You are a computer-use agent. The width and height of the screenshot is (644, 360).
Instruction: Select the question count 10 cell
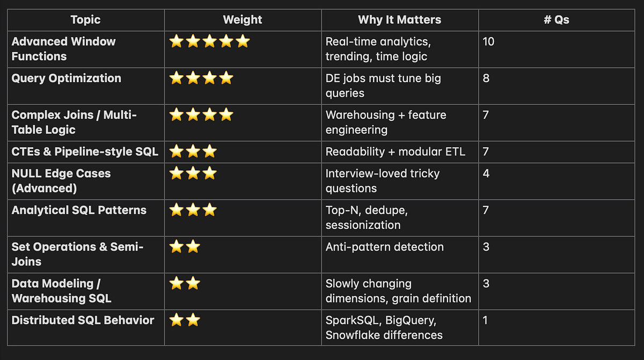click(x=557, y=49)
